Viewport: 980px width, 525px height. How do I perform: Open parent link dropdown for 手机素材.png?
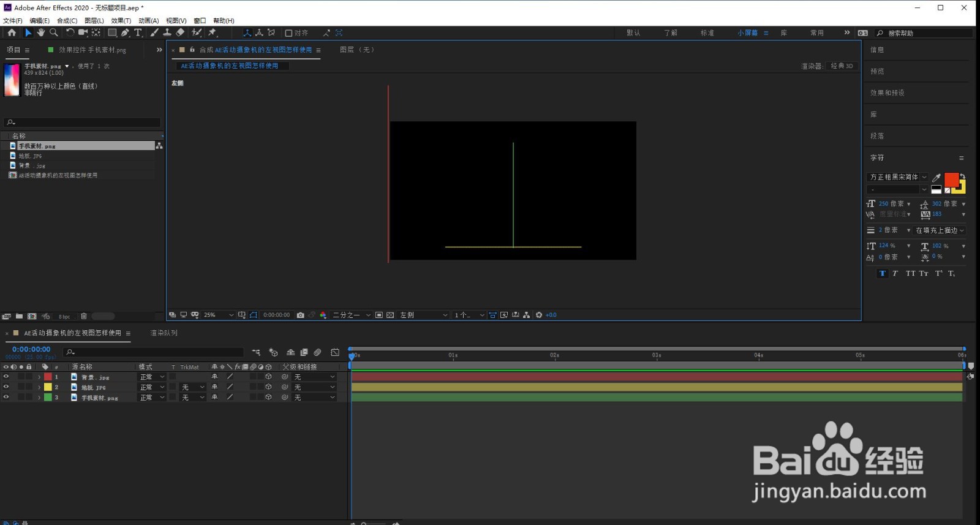click(x=314, y=398)
